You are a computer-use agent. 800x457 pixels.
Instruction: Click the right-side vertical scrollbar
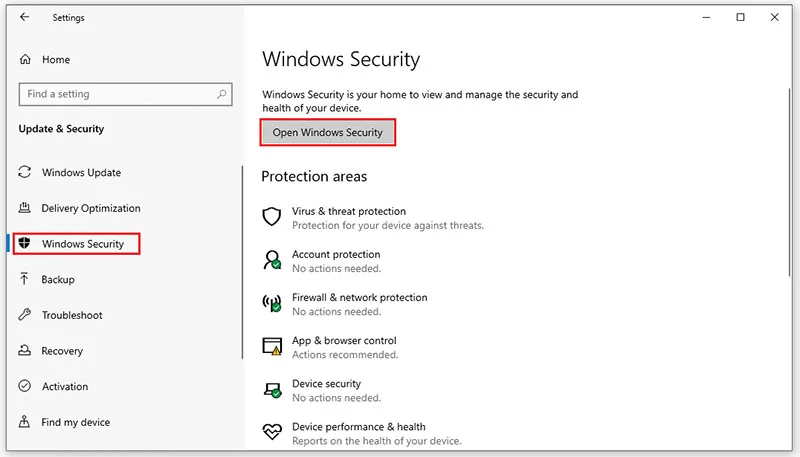790,182
